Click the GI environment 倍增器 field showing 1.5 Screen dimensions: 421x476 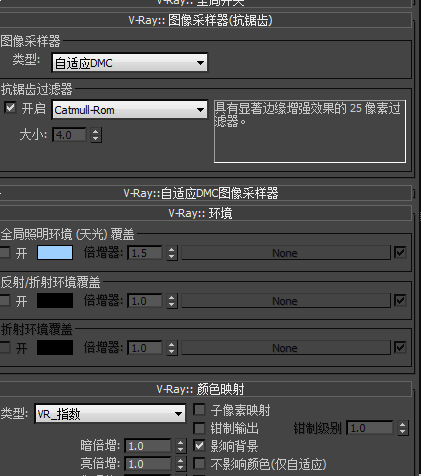tap(145, 253)
